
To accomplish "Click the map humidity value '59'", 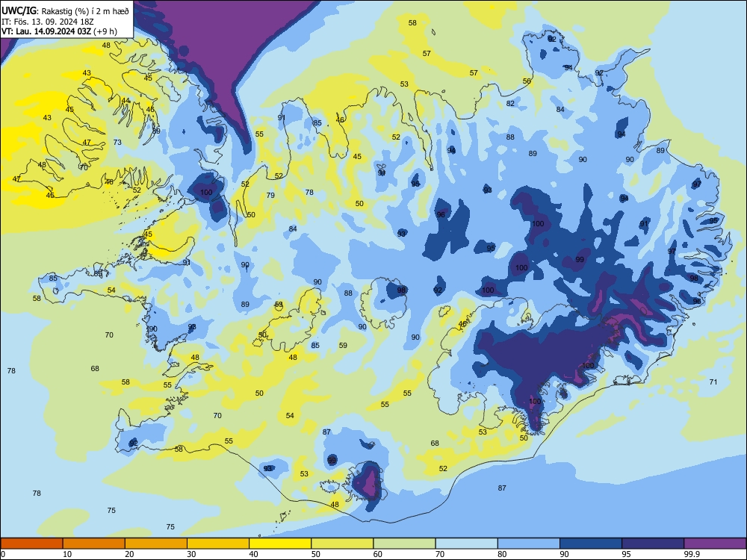I will (x=343, y=345).
